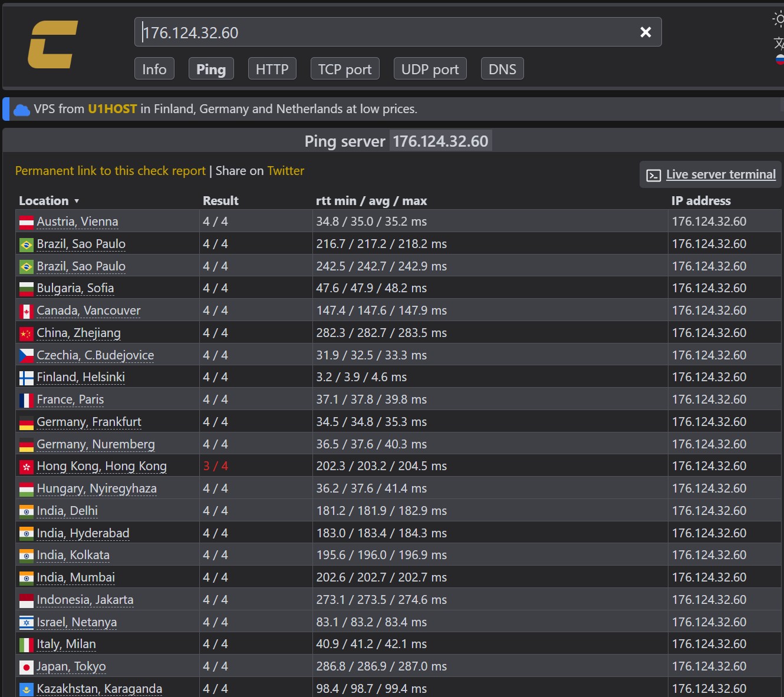784x697 pixels.
Task: Open the Info check tab
Action: click(x=154, y=69)
